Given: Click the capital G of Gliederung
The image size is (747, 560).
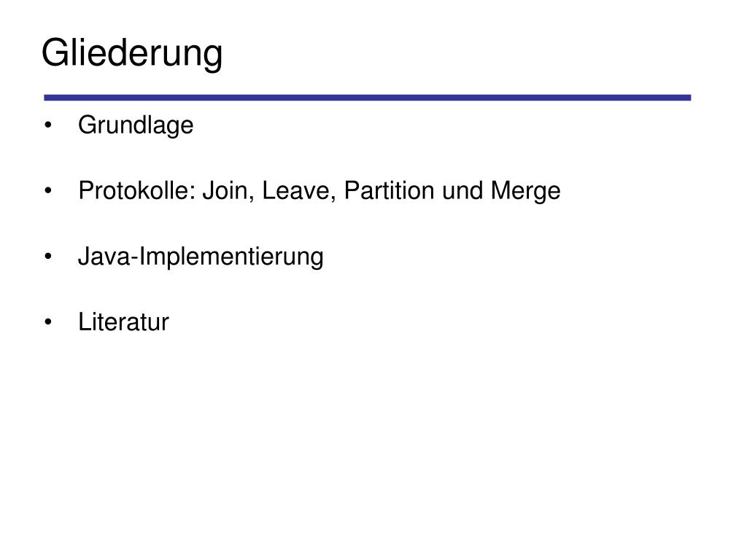Looking at the screenshot, I should coord(56,52).
